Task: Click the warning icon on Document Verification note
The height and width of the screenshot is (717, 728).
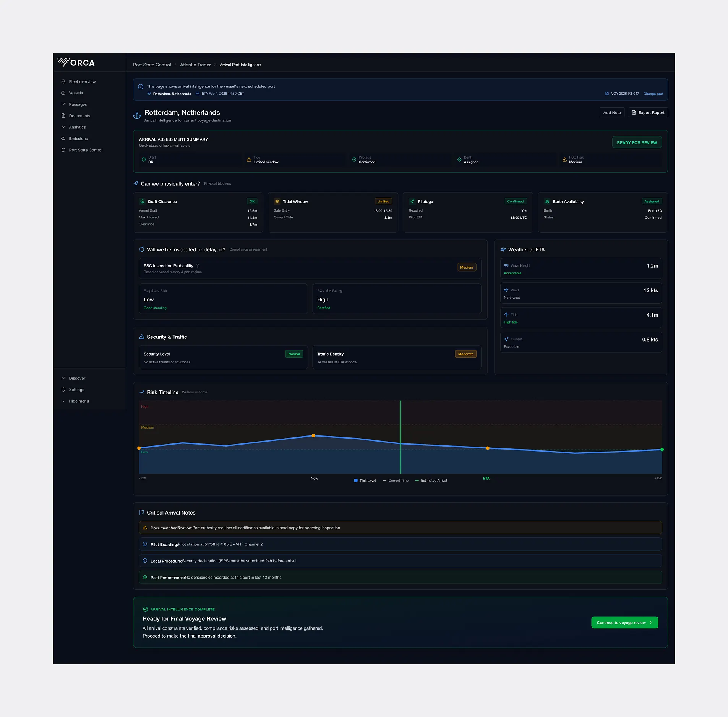Action: pos(145,528)
